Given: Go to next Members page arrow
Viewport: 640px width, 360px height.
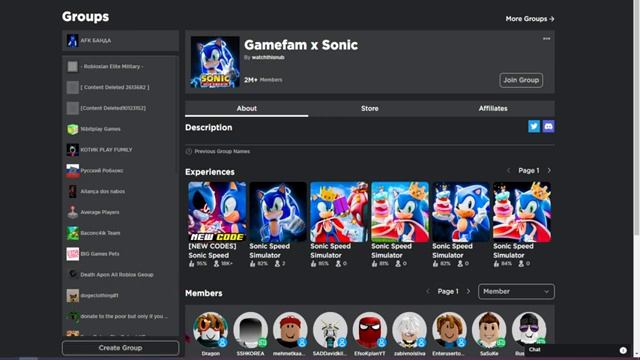Looking at the screenshot, I should point(469,291).
